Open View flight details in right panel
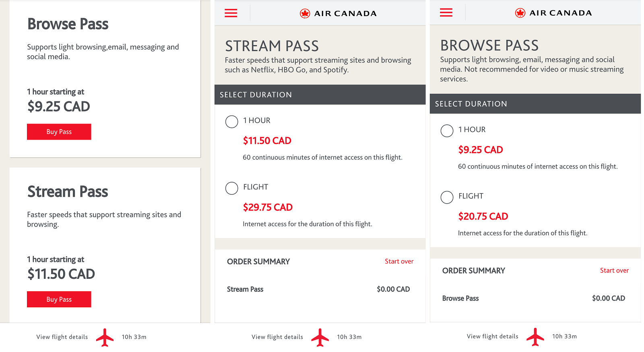Screen dimensions: 644x352 (x=493, y=336)
